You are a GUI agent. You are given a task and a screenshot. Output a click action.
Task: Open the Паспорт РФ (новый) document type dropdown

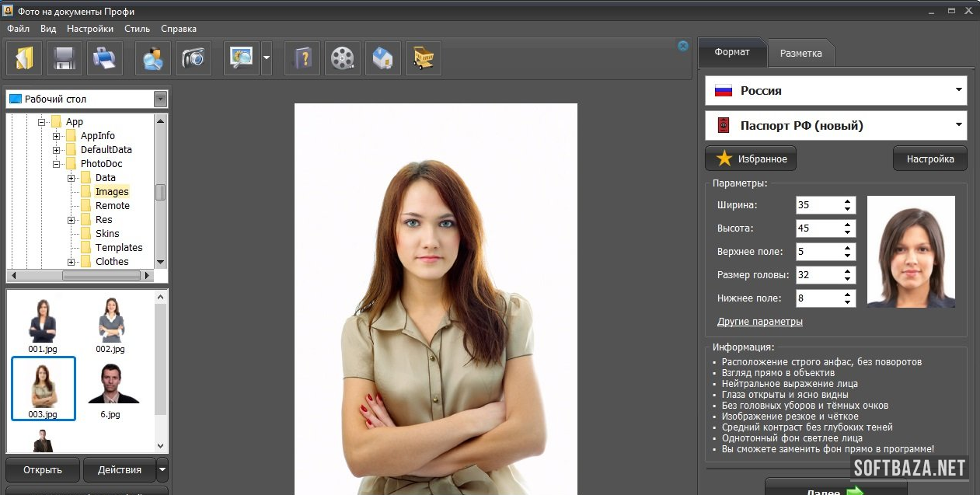[835, 125]
